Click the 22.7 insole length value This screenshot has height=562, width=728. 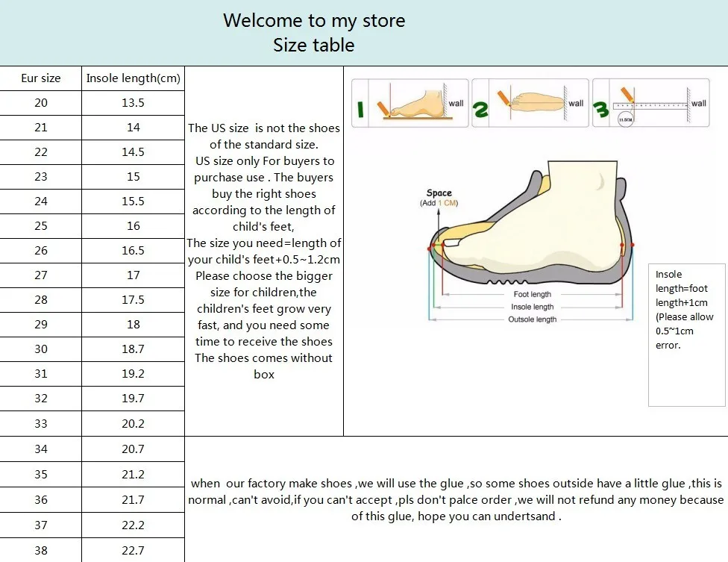click(134, 550)
